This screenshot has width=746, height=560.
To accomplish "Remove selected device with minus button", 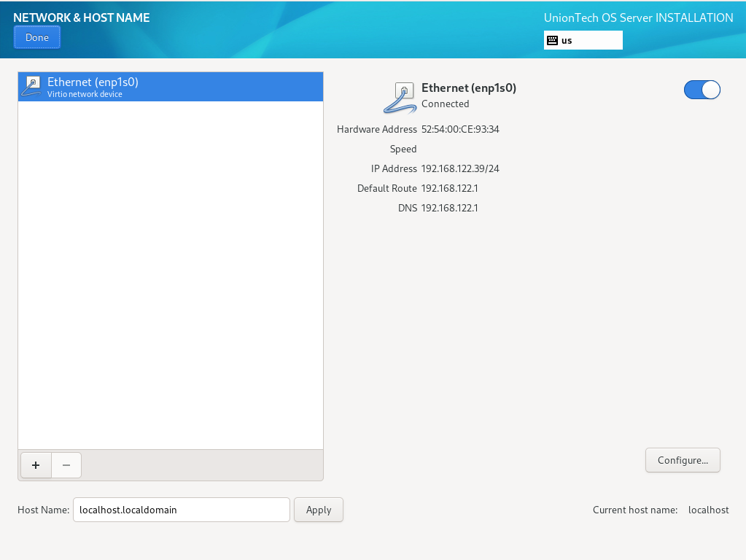I will click(66, 464).
